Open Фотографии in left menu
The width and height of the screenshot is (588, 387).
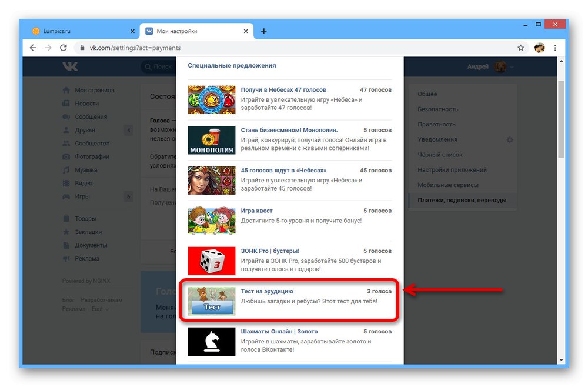pos(86,156)
